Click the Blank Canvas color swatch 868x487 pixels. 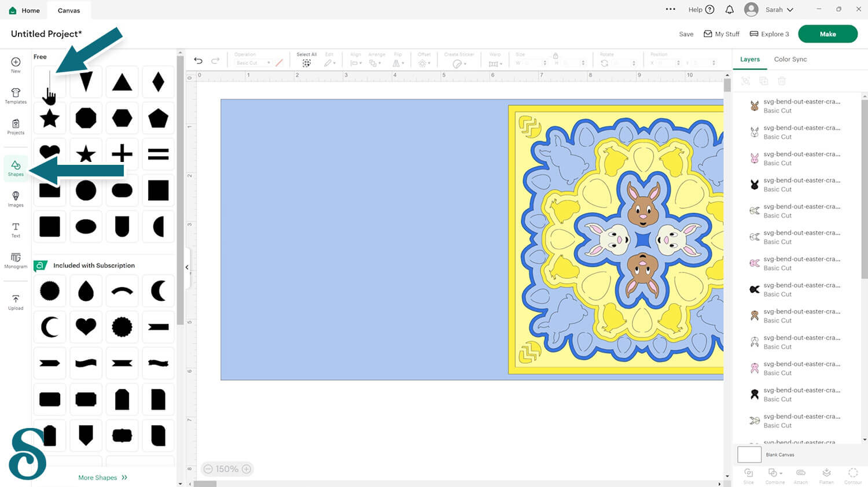tap(749, 455)
